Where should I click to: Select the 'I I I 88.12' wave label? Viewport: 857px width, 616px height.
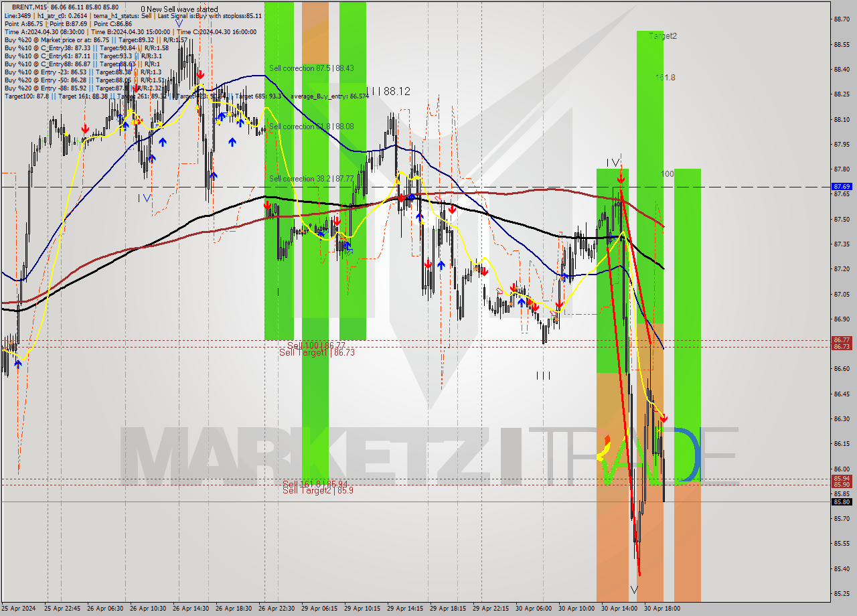pos(388,91)
